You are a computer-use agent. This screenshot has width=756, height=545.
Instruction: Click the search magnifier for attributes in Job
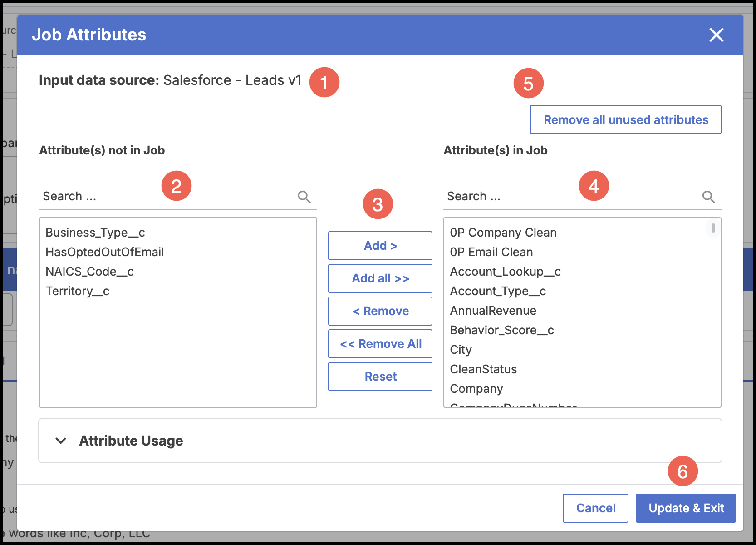point(708,197)
